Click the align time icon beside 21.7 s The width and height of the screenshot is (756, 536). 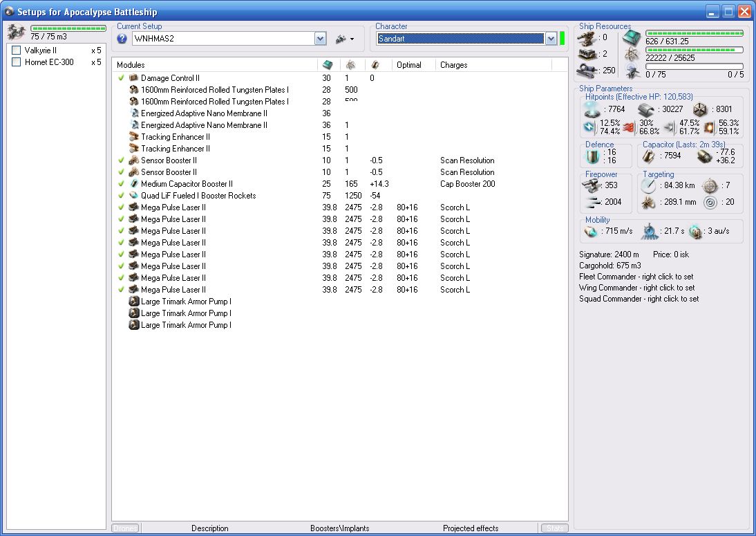(650, 231)
